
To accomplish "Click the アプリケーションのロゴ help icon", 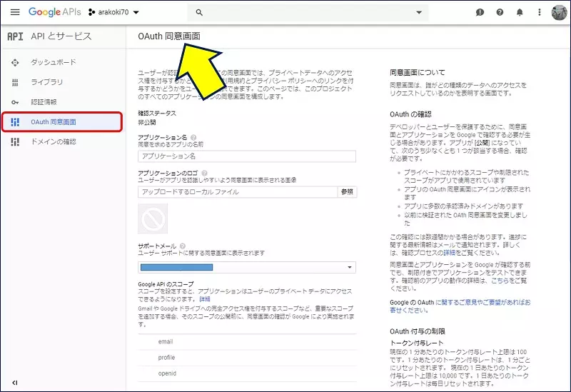I will (205, 173).
